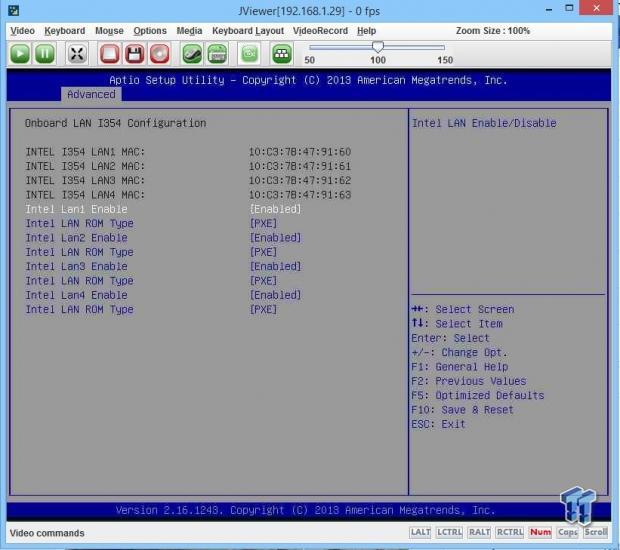Click MAC address ending in 91:63
This screenshot has width=620, height=550.
[300, 195]
